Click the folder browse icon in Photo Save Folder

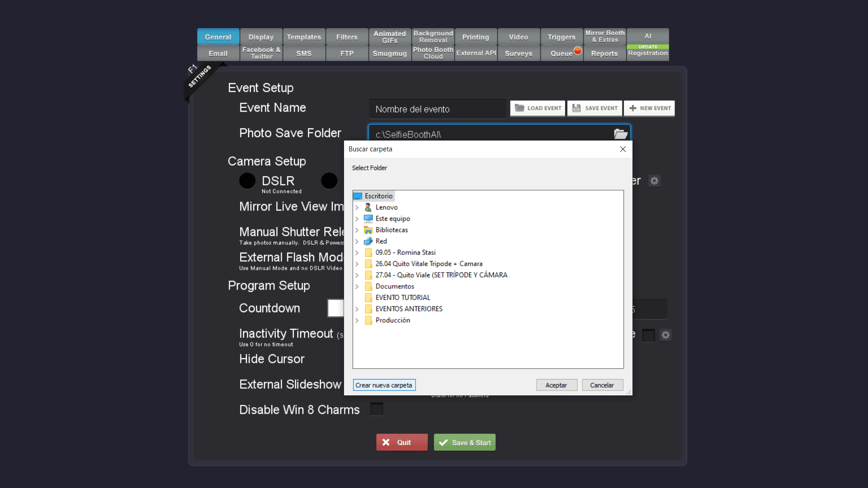coord(621,134)
